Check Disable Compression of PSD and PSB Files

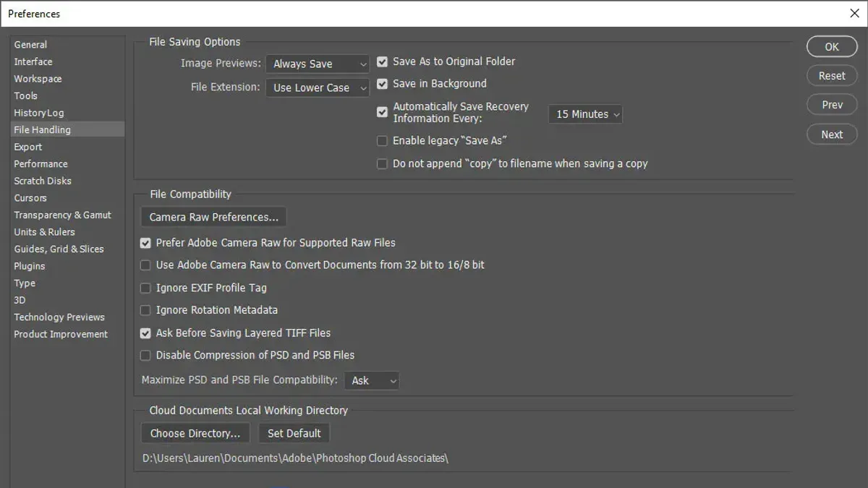pos(145,356)
